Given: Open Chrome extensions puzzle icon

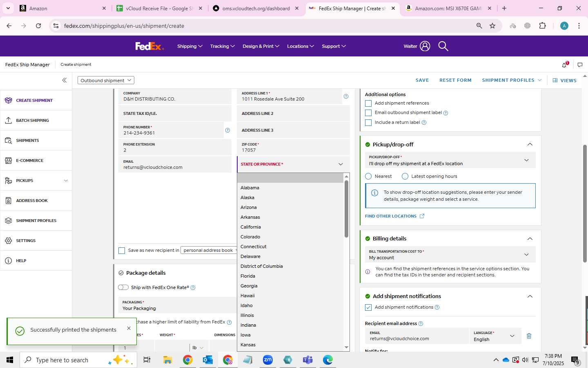Looking at the screenshot, I should coord(542,26).
